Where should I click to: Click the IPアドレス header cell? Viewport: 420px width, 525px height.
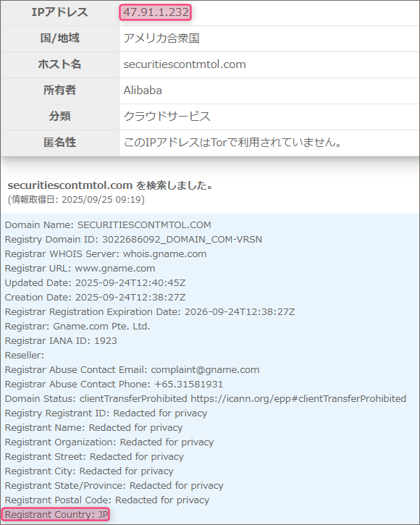[x=59, y=12]
